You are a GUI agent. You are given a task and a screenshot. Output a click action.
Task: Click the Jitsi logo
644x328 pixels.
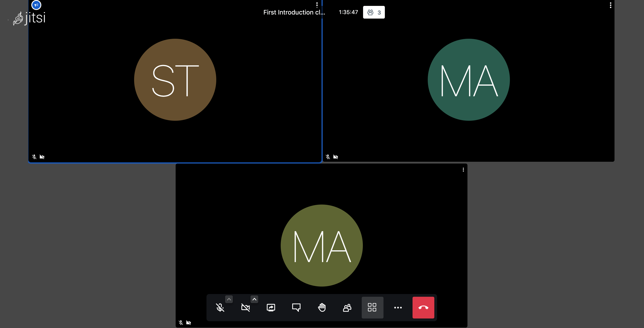29,18
